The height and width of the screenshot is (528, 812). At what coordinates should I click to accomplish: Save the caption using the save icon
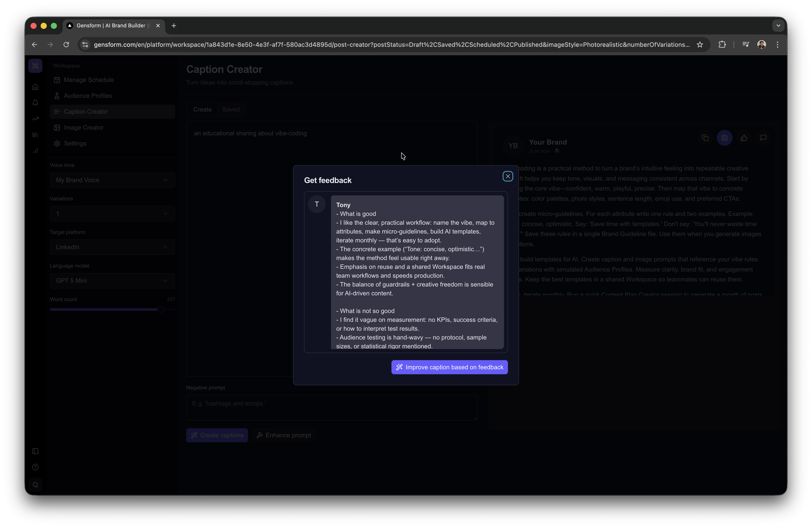[725, 138]
